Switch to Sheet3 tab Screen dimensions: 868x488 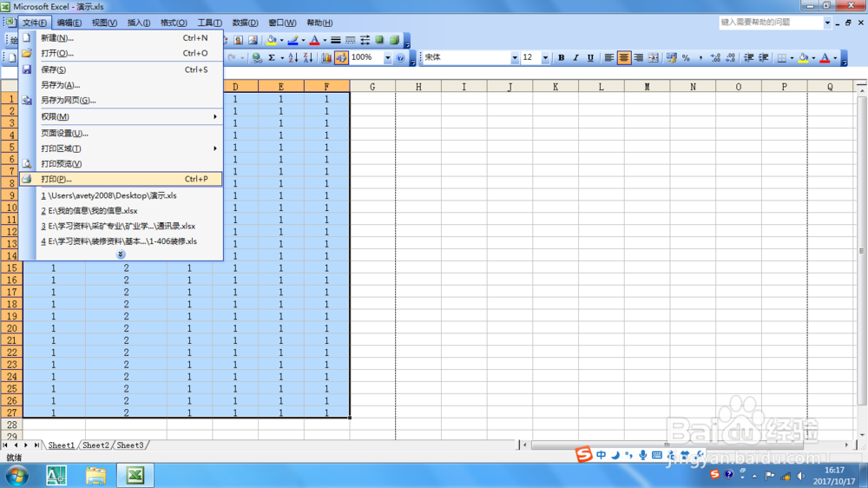click(130, 445)
